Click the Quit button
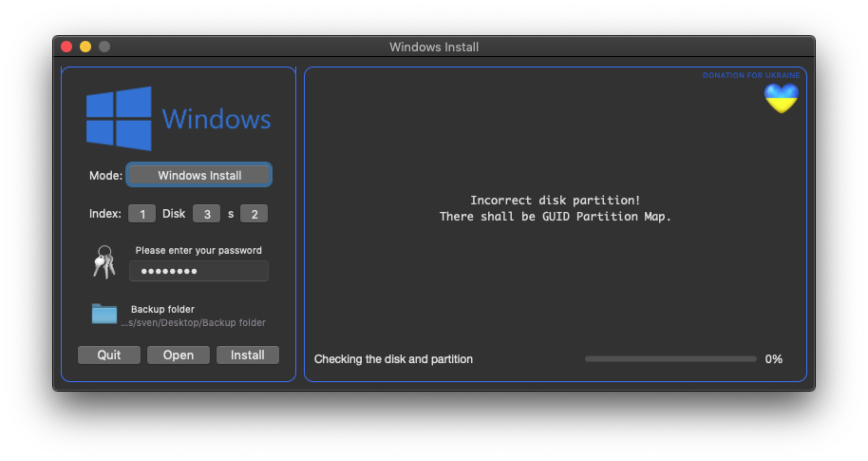 tap(109, 355)
